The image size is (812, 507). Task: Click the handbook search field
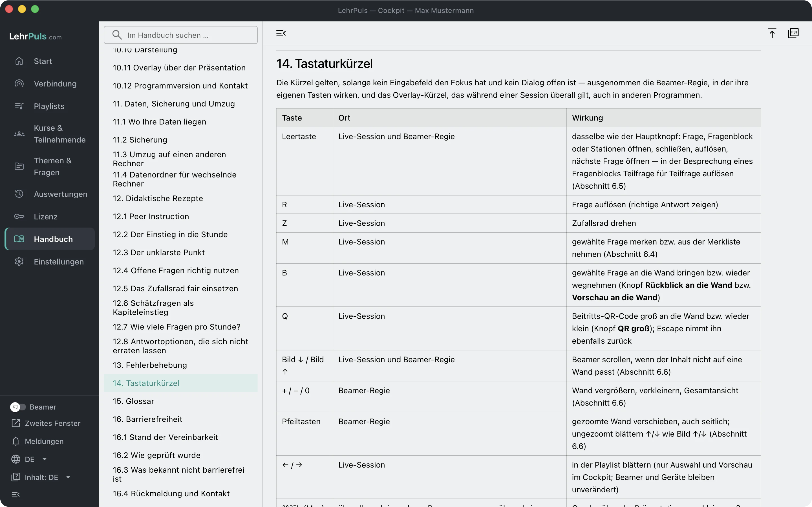[x=180, y=35]
